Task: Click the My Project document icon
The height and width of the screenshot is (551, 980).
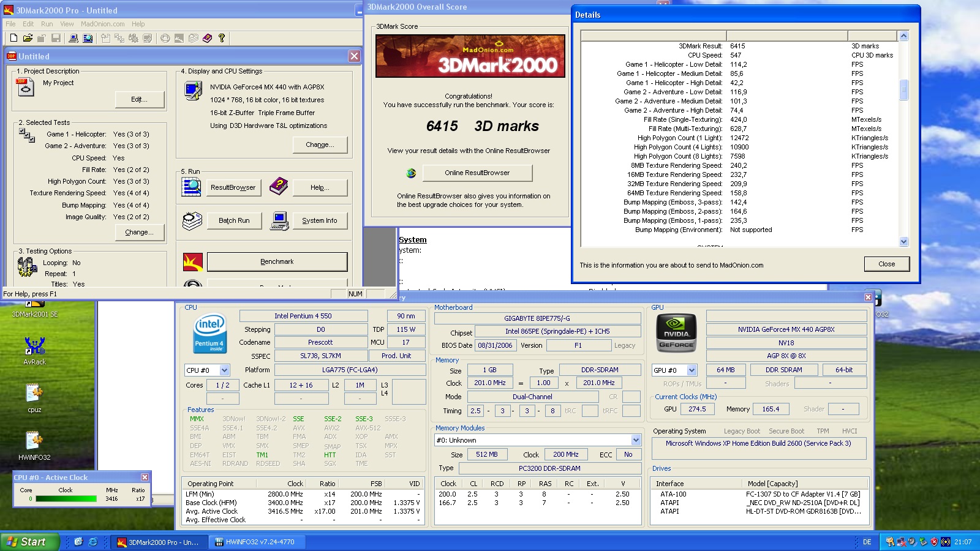Action: 25,88
